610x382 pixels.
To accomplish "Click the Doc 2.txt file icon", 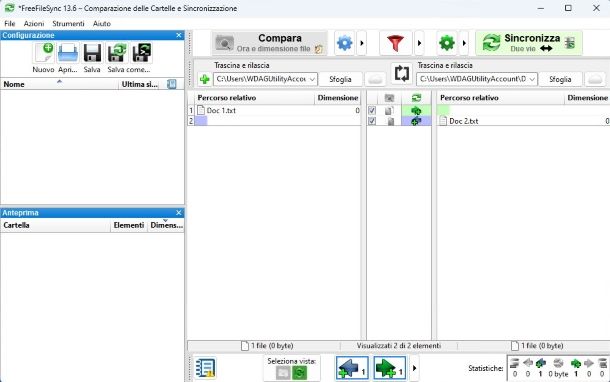I will tap(443, 121).
